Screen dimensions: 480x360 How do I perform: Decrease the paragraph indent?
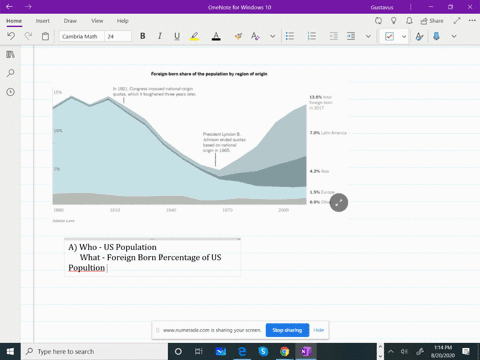coord(333,36)
